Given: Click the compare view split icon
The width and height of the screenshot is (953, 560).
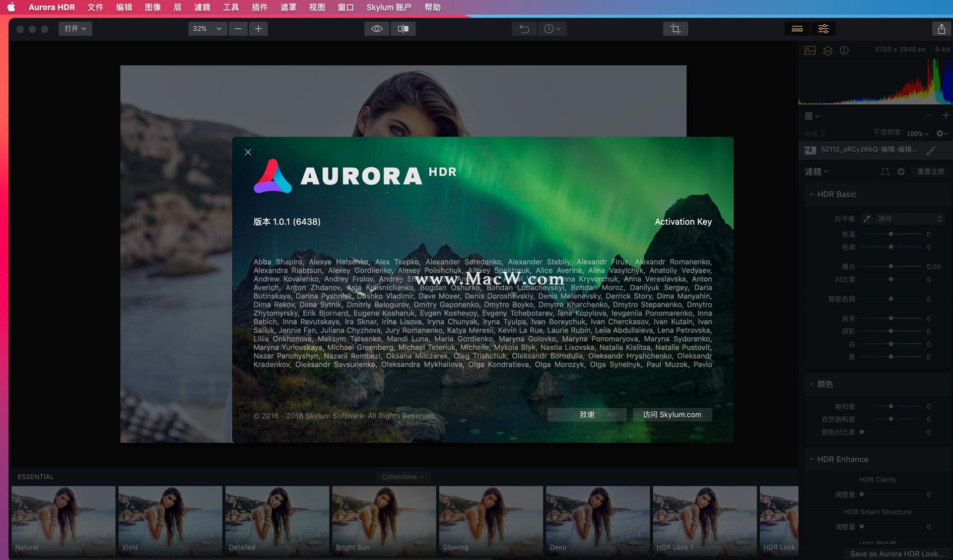Looking at the screenshot, I should (x=404, y=28).
